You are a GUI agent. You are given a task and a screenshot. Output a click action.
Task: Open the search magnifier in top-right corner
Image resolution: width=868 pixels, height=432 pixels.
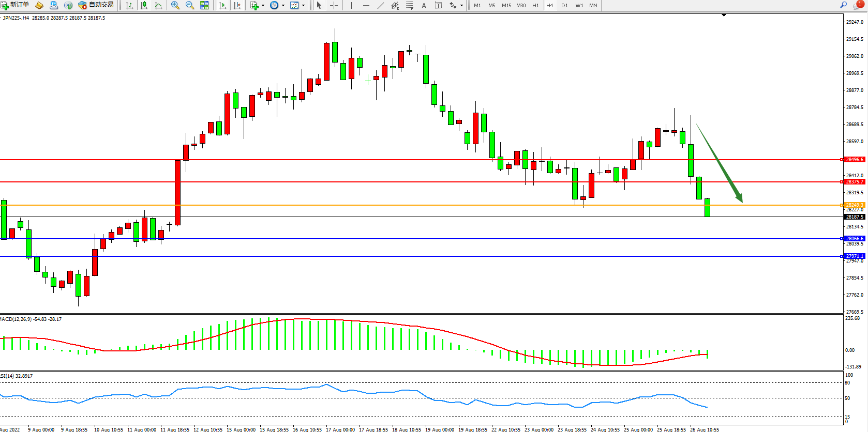click(x=843, y=5)
